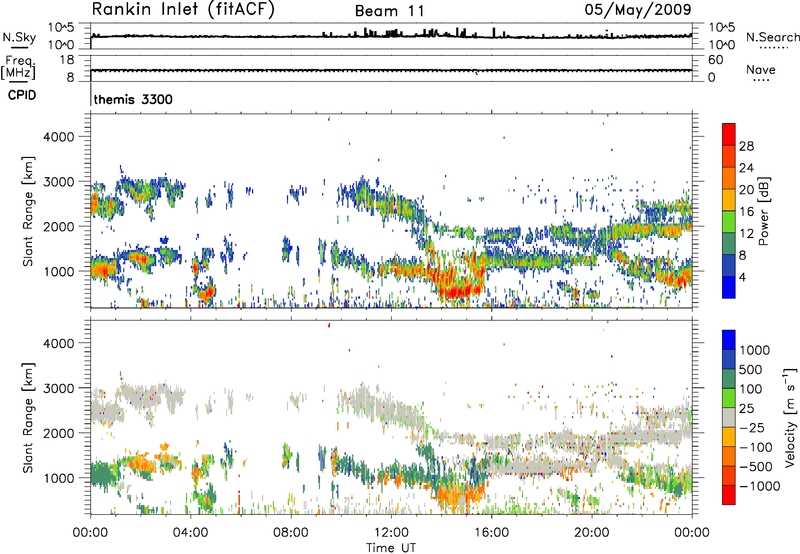Click the Rankin Inlet (fitACF) title
800x554 pixels.
183,10
